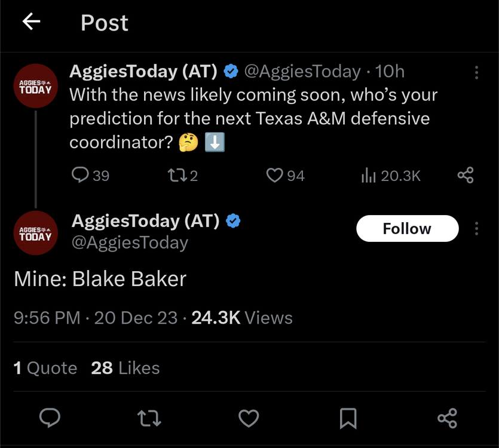
Task: Click the @AggiesToday handle on the reply
Action: pyautogui.click(x=129, y=243)
